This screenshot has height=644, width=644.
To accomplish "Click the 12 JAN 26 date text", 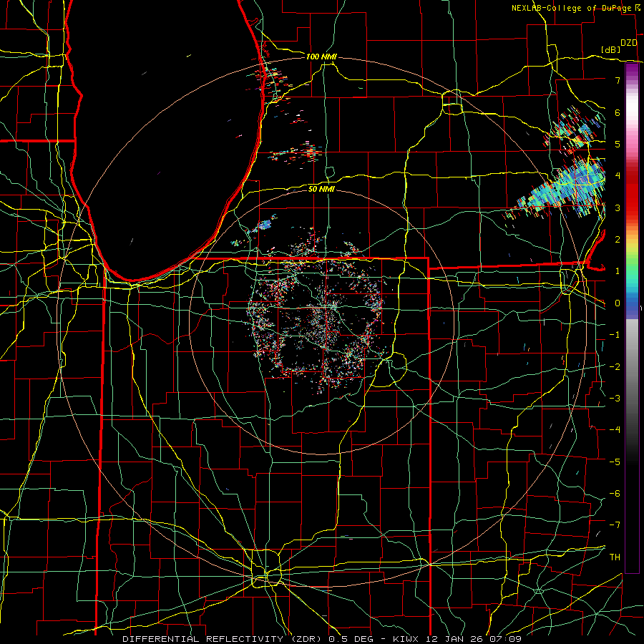I will (x=455, y=639).
